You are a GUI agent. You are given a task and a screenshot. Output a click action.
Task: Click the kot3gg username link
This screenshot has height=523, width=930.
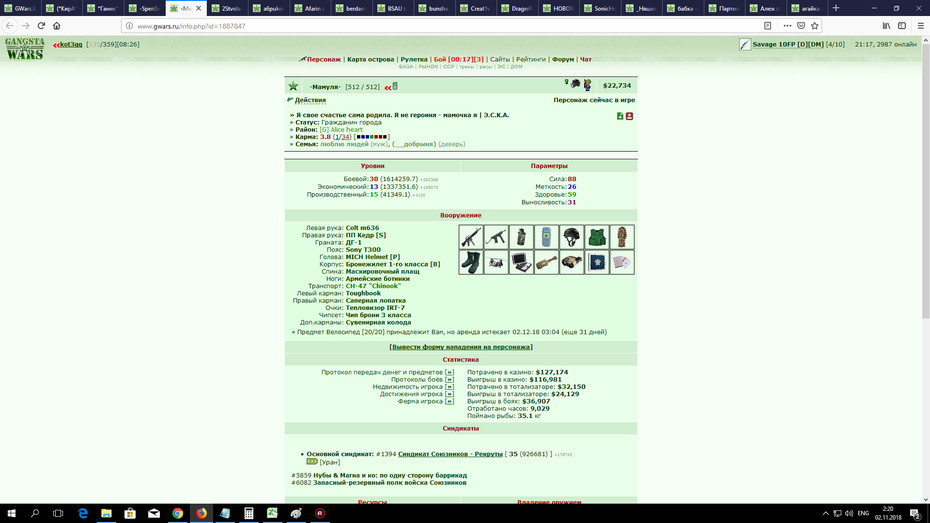(x=71, y=44)
